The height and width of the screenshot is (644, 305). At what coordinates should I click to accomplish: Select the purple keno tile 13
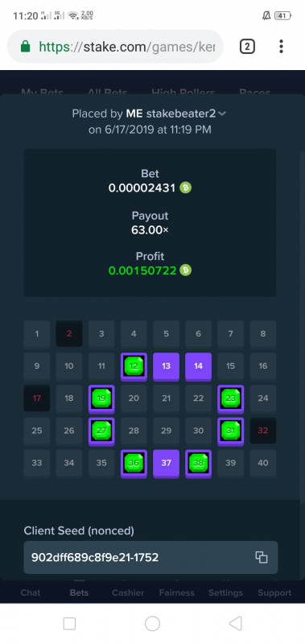167,366
